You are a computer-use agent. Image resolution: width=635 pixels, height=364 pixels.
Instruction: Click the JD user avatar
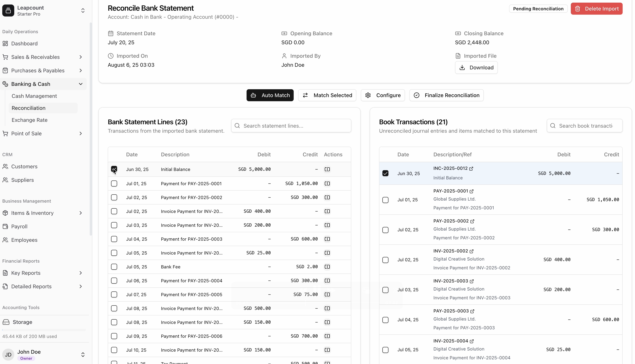[8, 354]
